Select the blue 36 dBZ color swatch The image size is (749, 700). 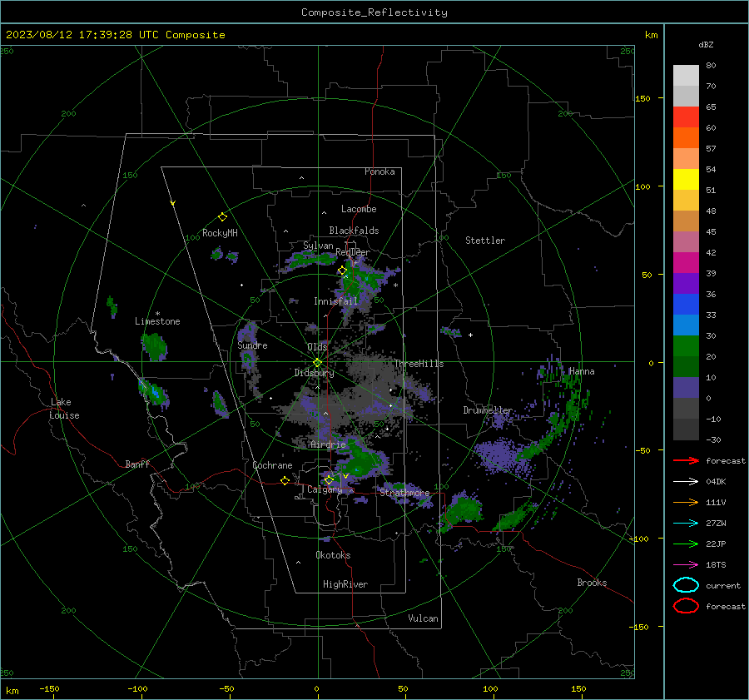coord(686,304)
